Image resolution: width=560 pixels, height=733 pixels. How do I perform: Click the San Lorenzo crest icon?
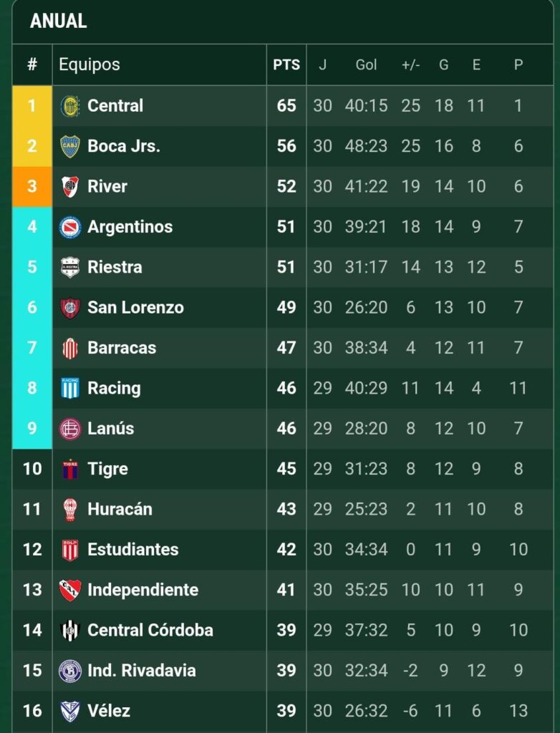pyautogui.click(x=70, y=308)
